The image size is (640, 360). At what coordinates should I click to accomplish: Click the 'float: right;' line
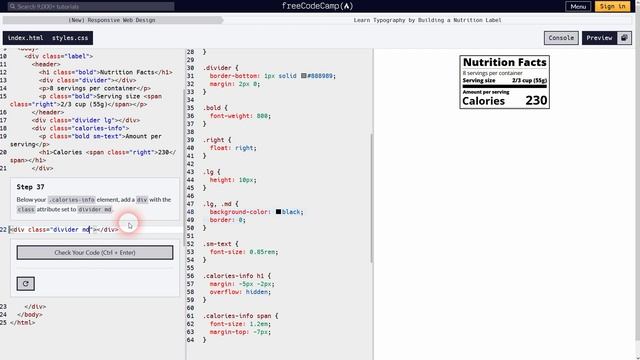pos(233,148)
